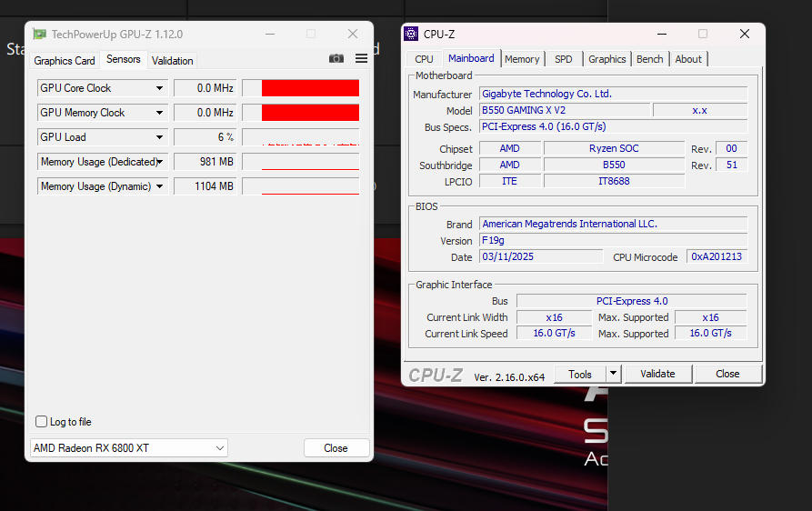The image size is (812, 511).
Task: Click the CPU-Z title bar app icon
Action: [x=411, y=34]
